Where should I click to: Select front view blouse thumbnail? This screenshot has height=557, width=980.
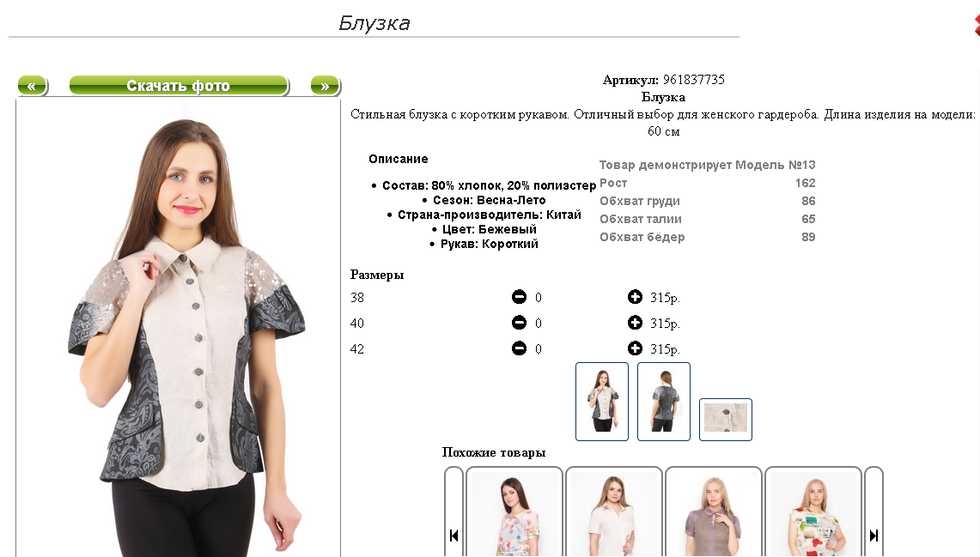coord(602,402)
